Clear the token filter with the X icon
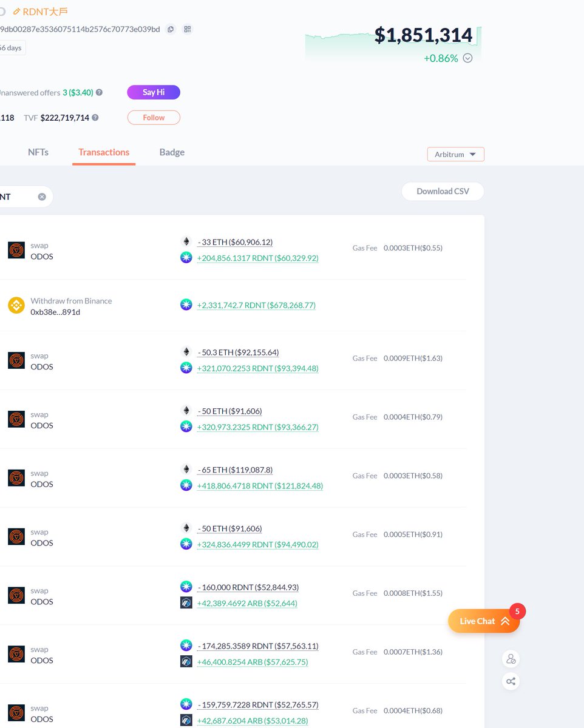Screen dimensions: 584x728 point(42,197)
